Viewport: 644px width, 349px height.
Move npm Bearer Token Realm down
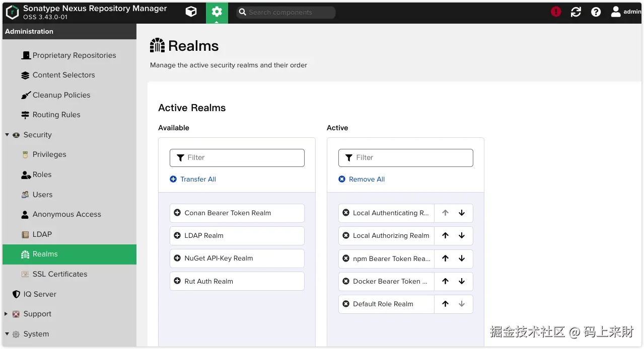[462, 258]
